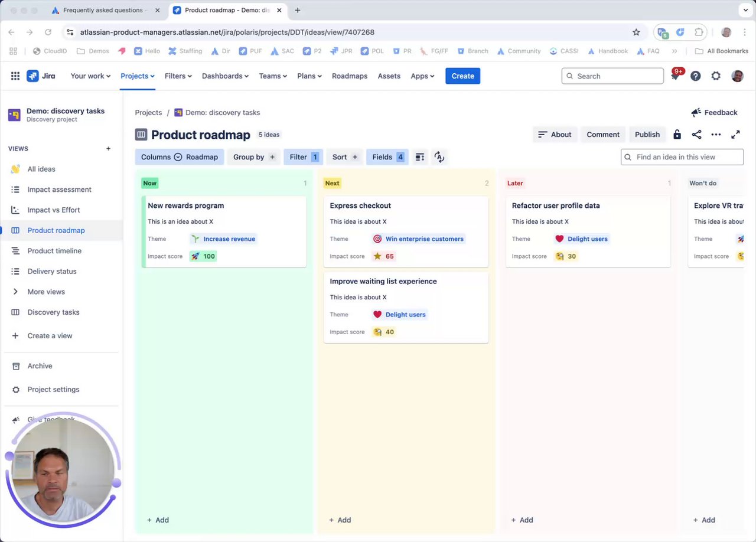This screenshot has width=756, height=542.
Task: Click the Product roadmap board icon beside title
Action: point(141,135)
